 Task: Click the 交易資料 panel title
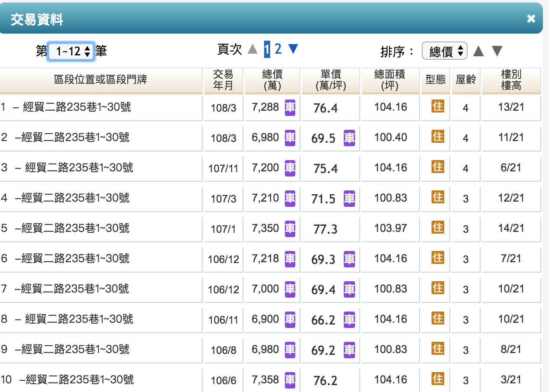click(x=37, y=19)
